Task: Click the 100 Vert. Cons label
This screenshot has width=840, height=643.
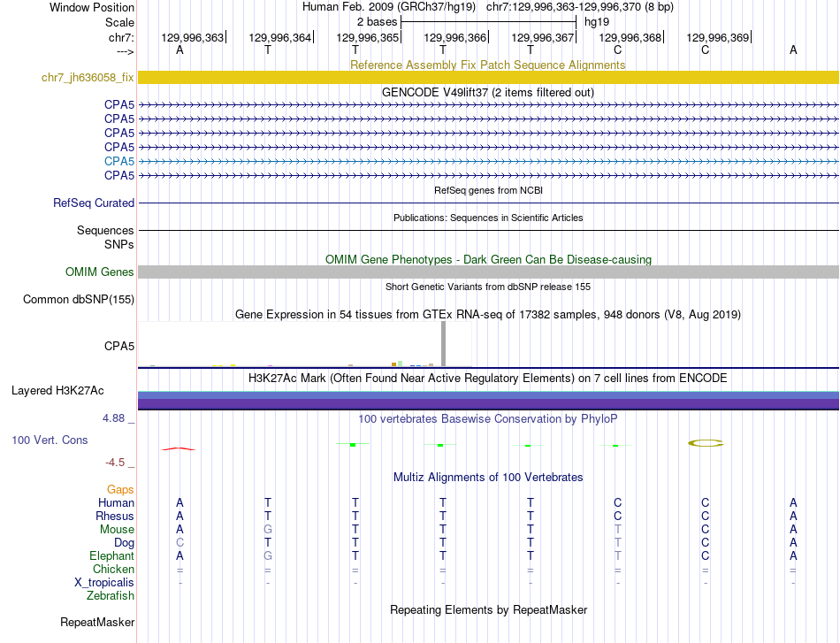Action: point(50,440)
